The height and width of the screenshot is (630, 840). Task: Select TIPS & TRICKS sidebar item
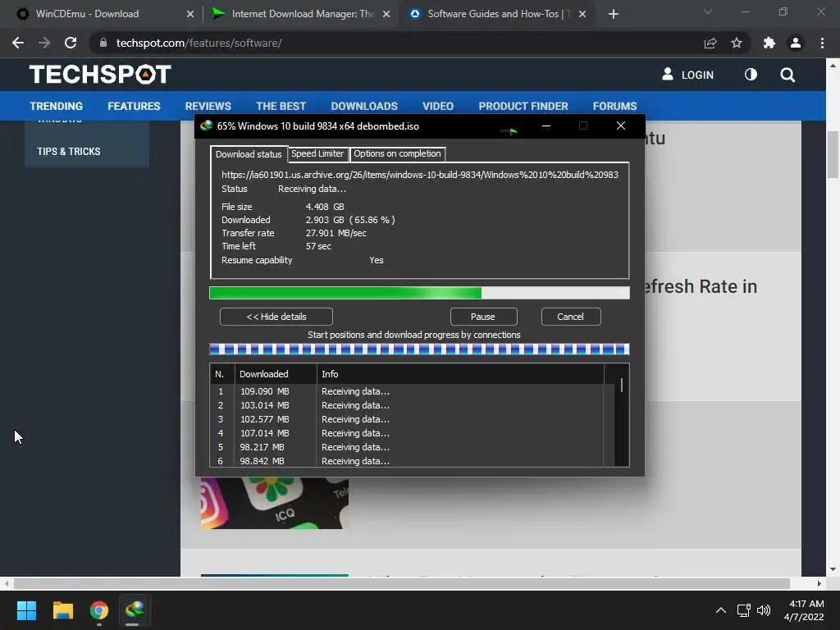point(69,152)
